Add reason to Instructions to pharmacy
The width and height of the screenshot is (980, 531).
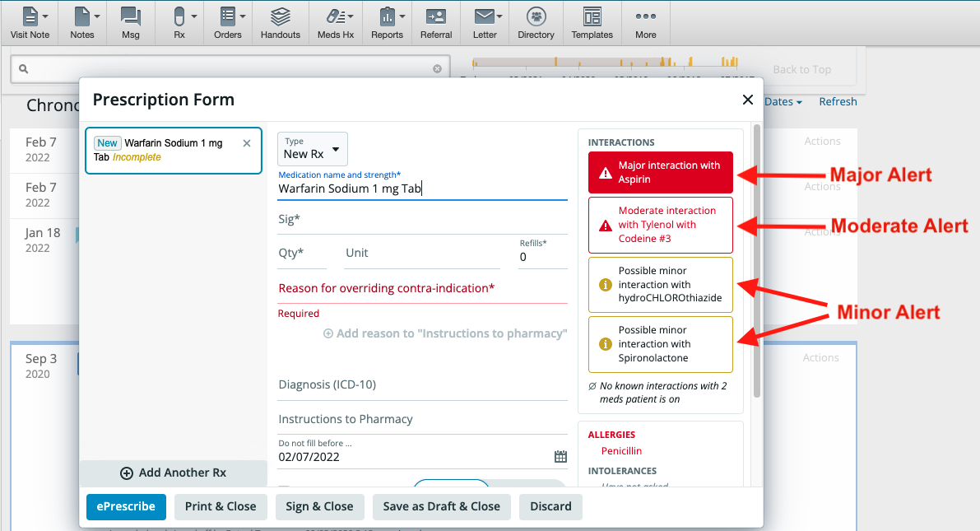pyautogui.click(x=445, y=334)
